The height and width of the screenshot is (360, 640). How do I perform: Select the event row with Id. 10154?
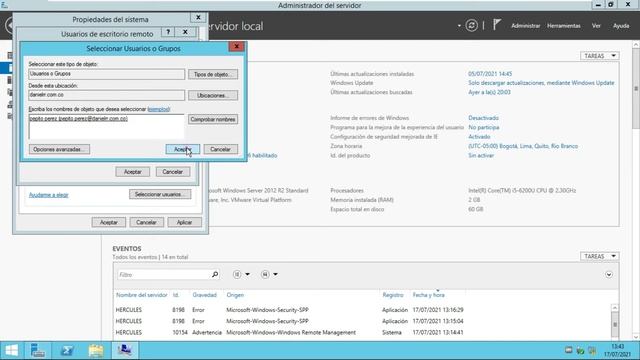tap(363, 333)
